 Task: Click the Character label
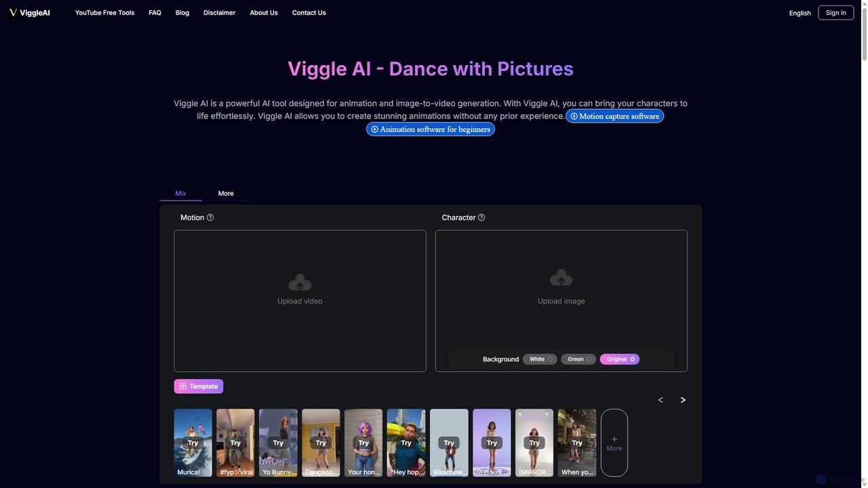pos(458,218)
